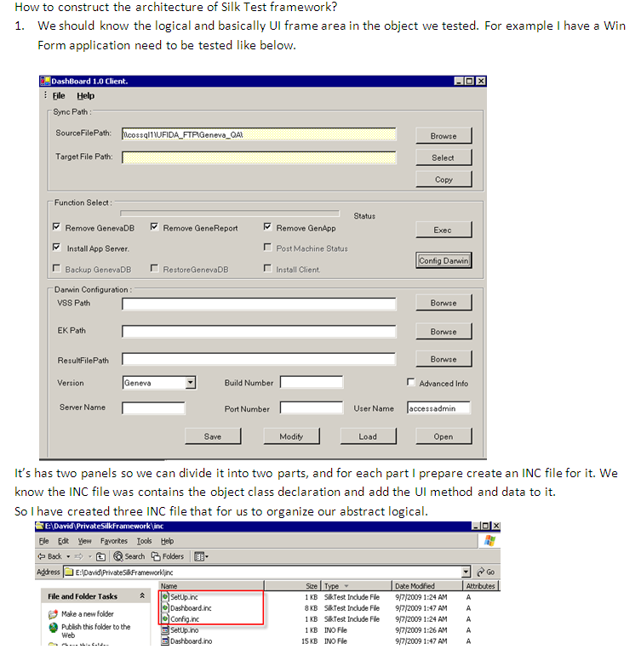Click the Borwse button for ResultFilePath
This screenshot has height=672, width=641.
coord(444,359)
